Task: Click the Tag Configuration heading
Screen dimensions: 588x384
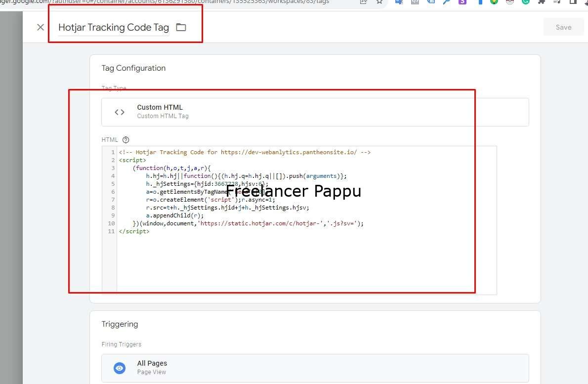Action: click(x=133, y=68)
